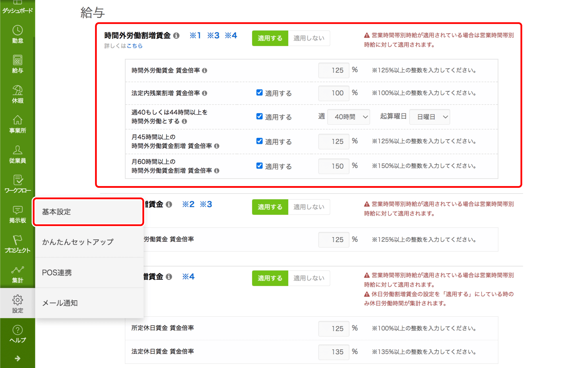This screenshot has width=588, height=368.
Task: Toggle 適用する checkbox for 週40もしくは44時間 row
Action: click(x=259, y=116)
